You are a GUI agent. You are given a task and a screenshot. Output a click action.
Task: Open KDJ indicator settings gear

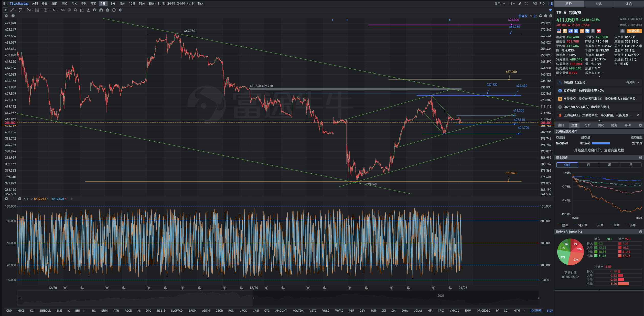point(6,199)
